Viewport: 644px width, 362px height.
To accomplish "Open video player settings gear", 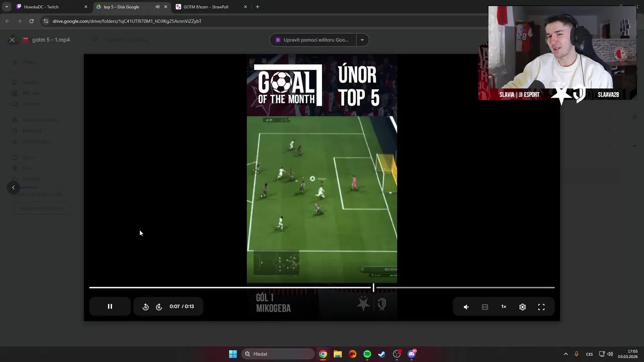I will click(x=522, y=307).
